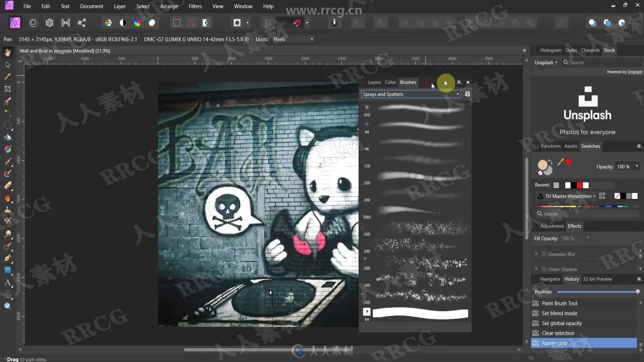
Task: Select the solid white brush stroke sized 64
Action: tap(420, 313)
